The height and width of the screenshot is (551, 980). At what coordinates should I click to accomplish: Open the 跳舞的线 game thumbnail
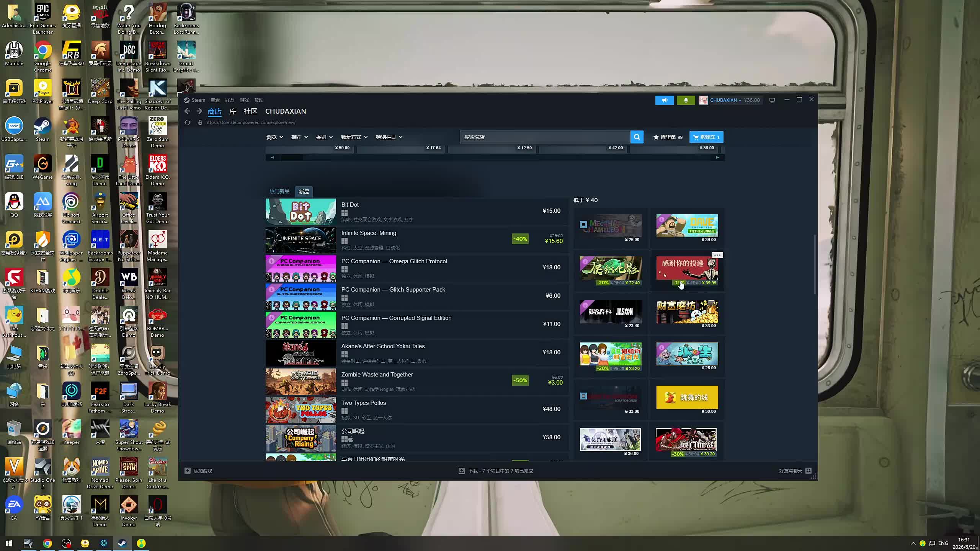(x=687, y=397)
